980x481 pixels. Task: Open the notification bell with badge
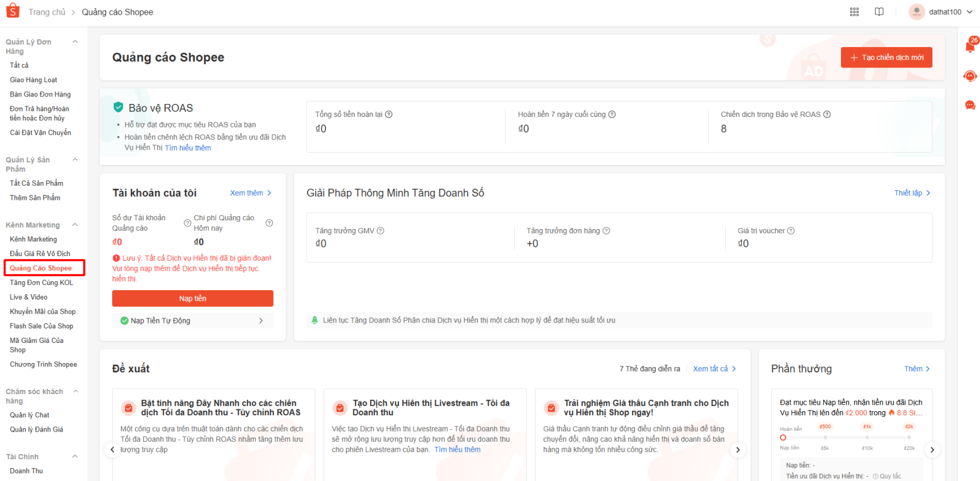tap(970, 46)
